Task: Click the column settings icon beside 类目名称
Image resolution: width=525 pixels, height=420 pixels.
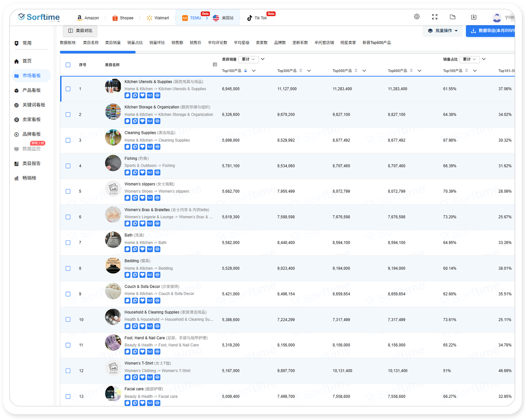Action: point(215,64)
